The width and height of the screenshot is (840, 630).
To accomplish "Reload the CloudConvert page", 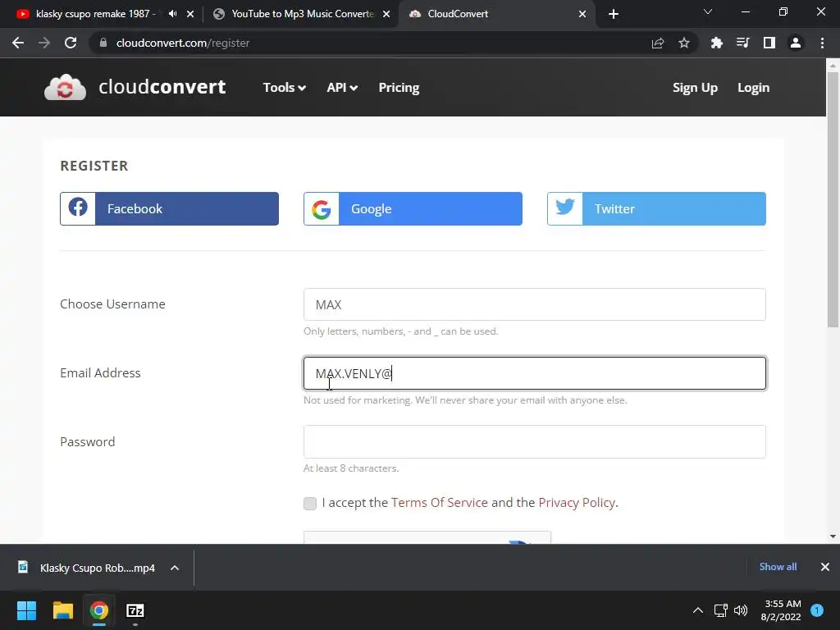I will 71,43.
